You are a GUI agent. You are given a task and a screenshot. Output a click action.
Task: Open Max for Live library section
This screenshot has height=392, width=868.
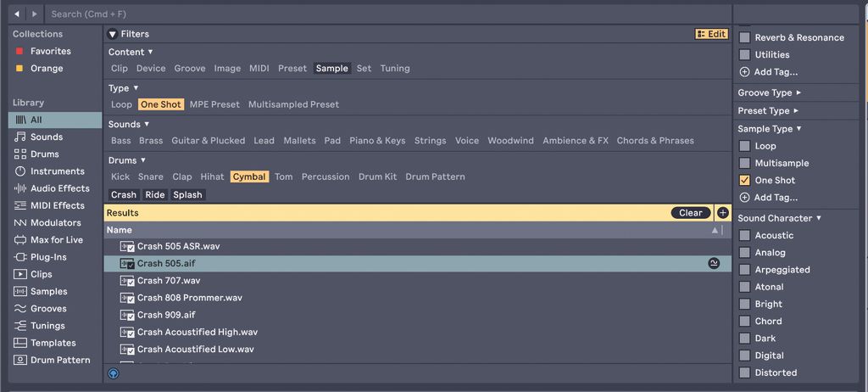[x=56, y=240]
